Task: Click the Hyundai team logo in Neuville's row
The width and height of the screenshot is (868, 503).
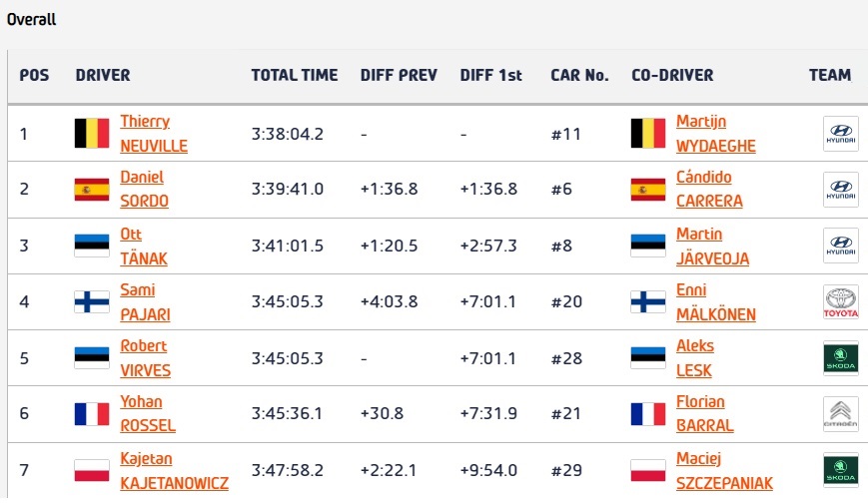Action: [x=840, y=134]
